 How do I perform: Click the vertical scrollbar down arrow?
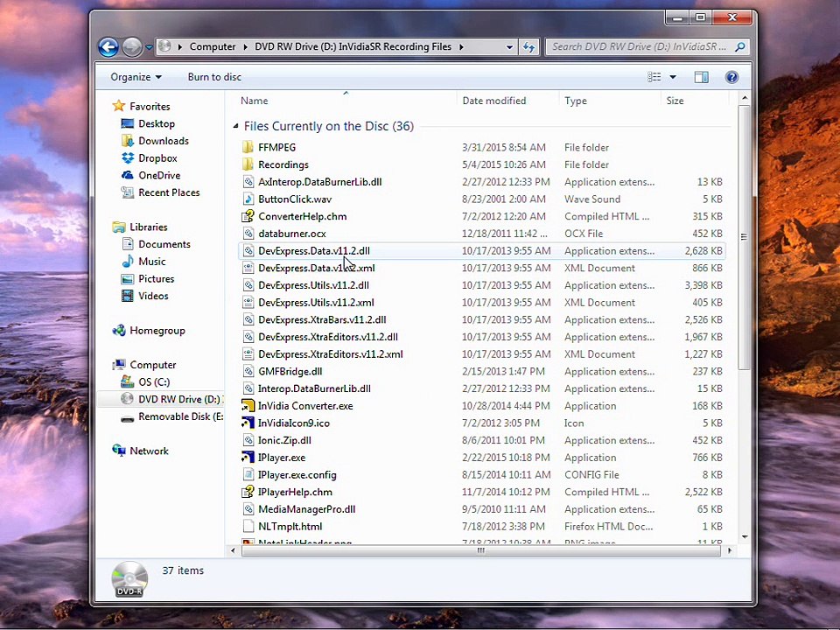(745, 536)
